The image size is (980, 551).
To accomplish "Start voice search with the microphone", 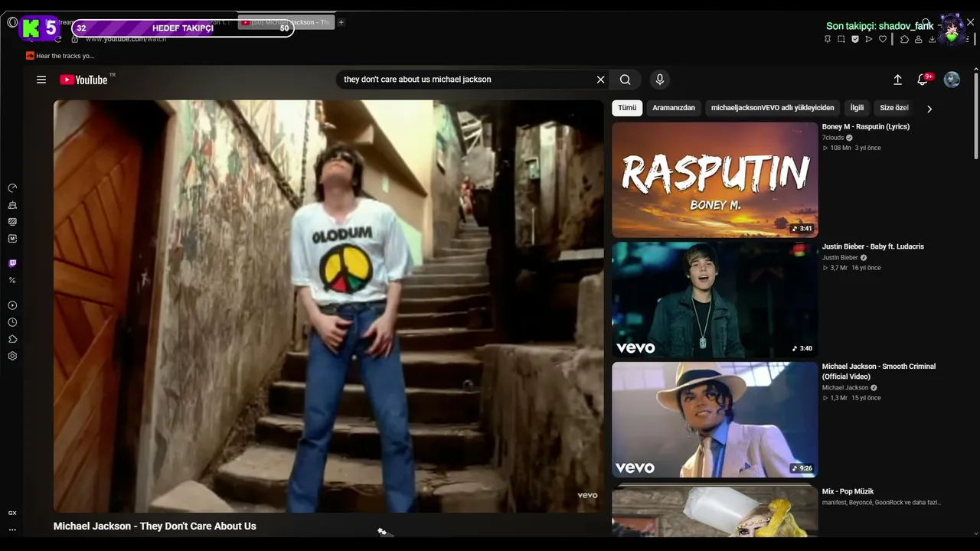I will [x=659, y=80].
